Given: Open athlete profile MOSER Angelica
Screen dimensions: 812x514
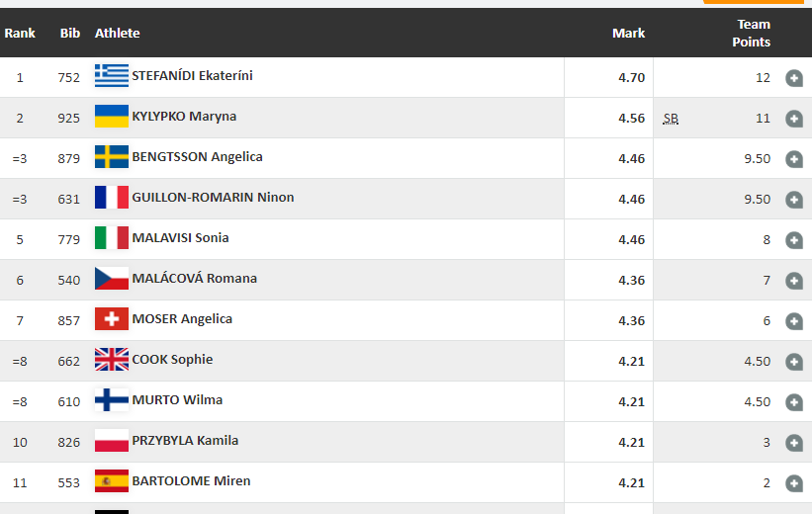Looking at the screenshot, I should click(x=182, y=318).
